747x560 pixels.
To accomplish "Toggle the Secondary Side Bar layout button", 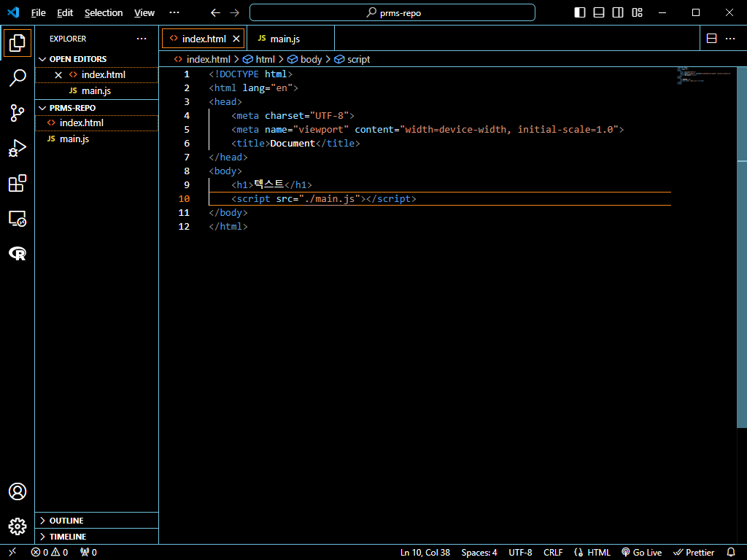I will (618, 12).
